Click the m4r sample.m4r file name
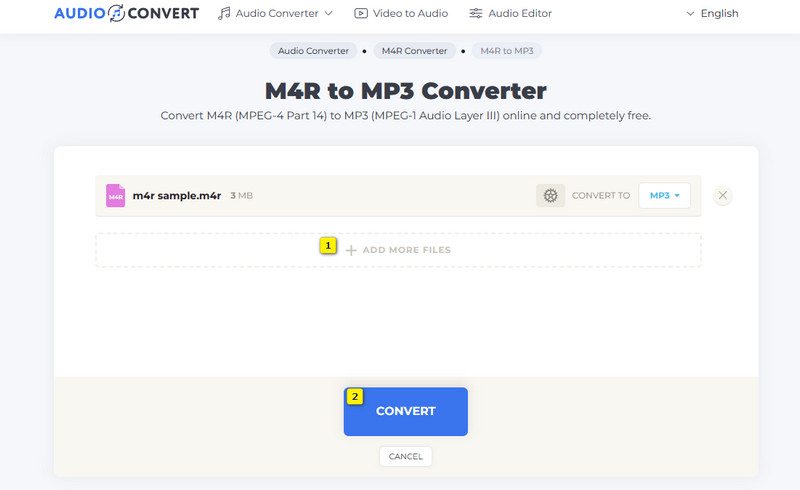 tap(177, 195)
